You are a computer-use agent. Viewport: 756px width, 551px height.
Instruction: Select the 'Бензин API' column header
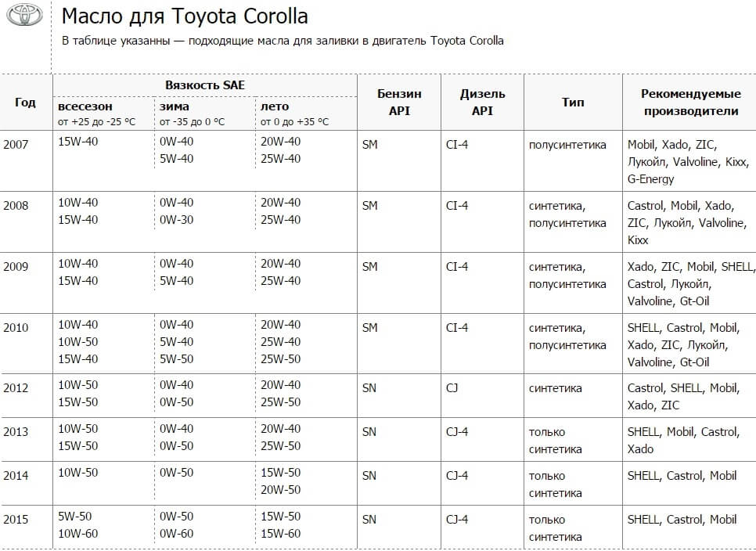click(399, 103)
